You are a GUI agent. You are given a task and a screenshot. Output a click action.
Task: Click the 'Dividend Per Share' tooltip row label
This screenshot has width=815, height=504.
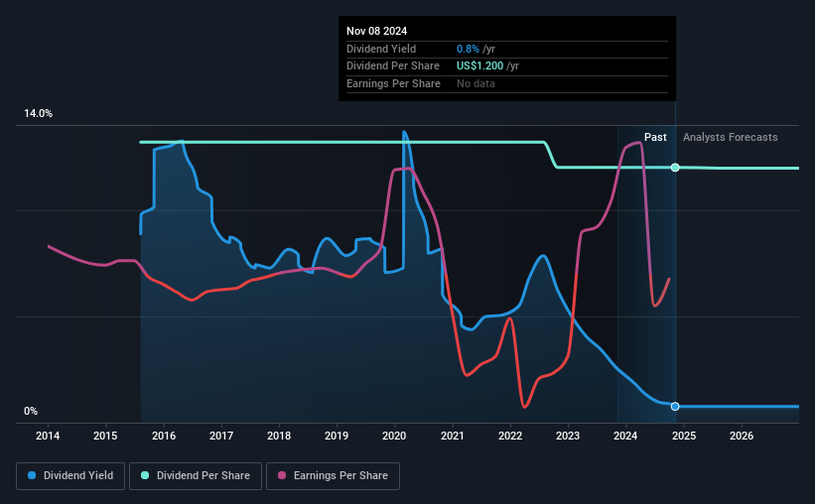point(393,66)
